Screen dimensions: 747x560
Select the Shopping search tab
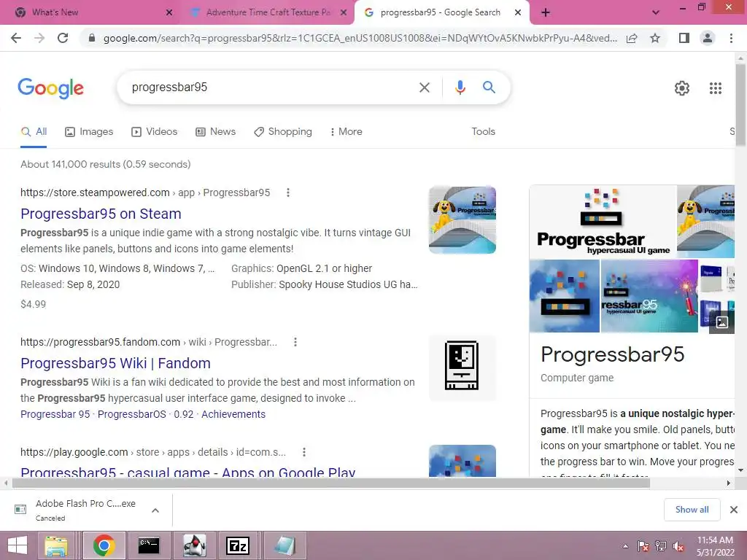[x=283, y=132]
